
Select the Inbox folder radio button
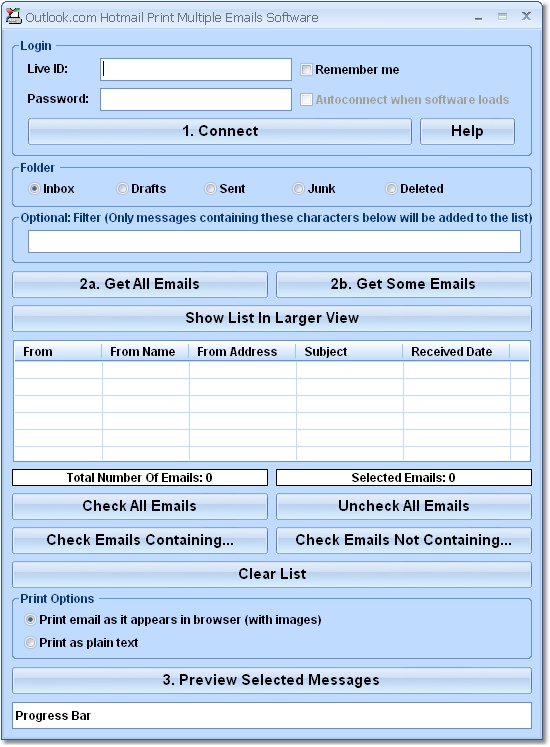[x=34, y=189]
